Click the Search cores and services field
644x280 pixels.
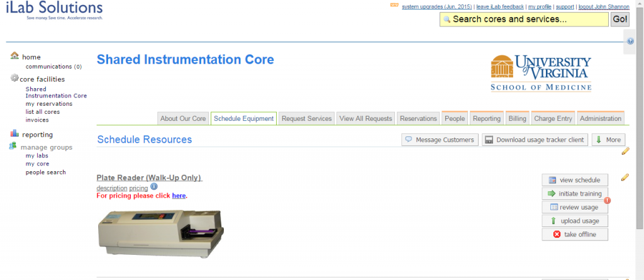pyautogui.click(x=524, y=20)
